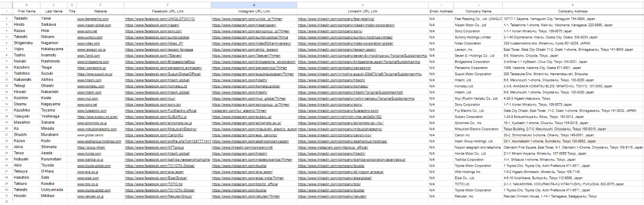Open the www.suntory.com website link
The width and height of the screenshot is (644, 205).
(x=90, y=37)
